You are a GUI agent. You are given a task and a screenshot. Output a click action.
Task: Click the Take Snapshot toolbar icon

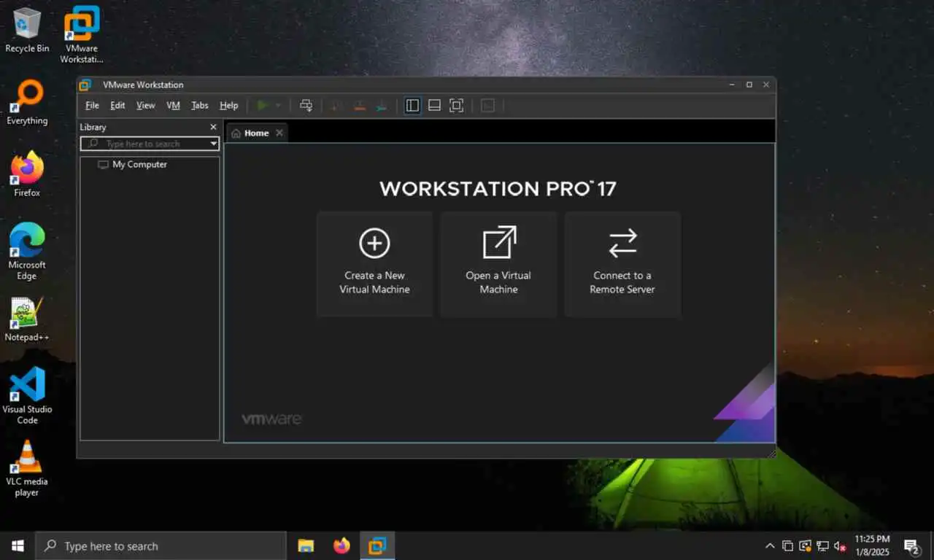point(336,106)
